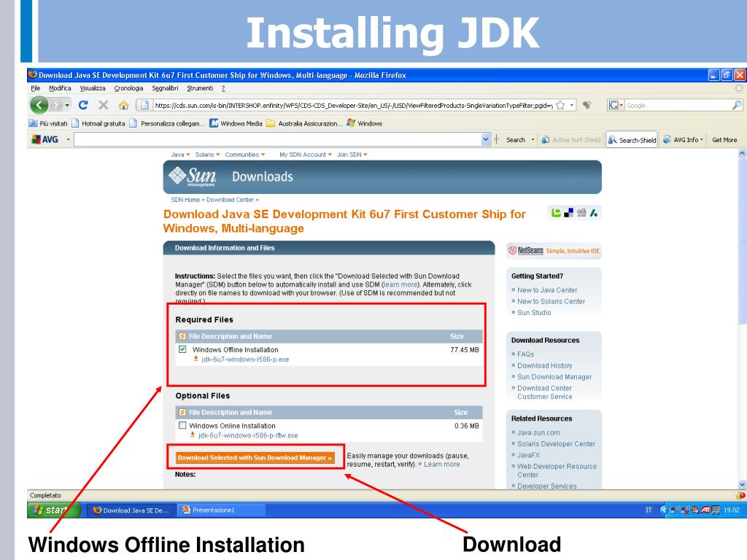Click the AVG logo in the toolbar

pos(44,139)
